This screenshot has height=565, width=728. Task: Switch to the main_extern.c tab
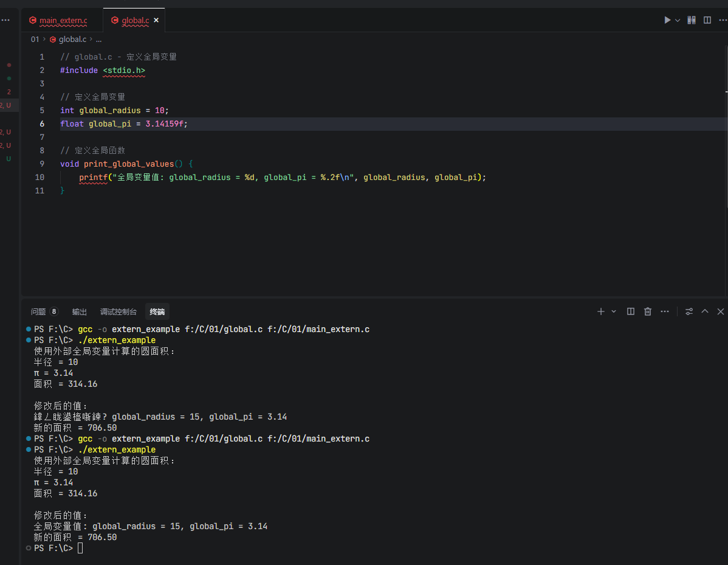63,21
